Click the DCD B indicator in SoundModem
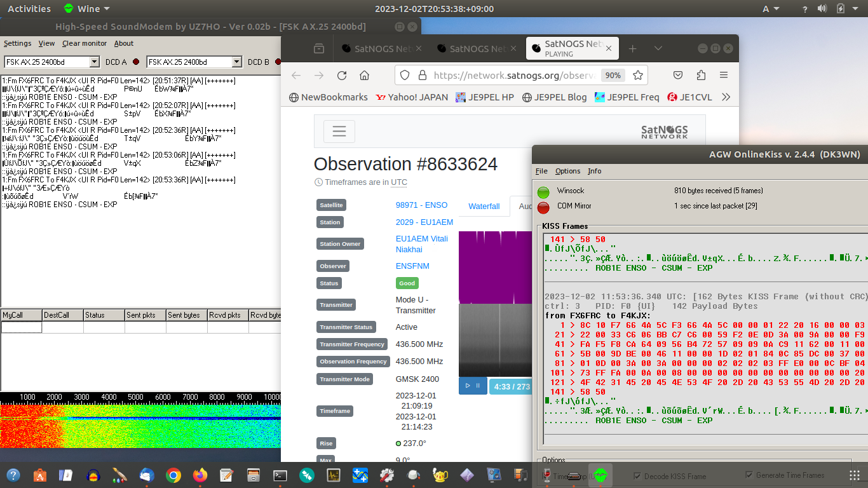This screenshot has width=868, height=488. point(278,62)
